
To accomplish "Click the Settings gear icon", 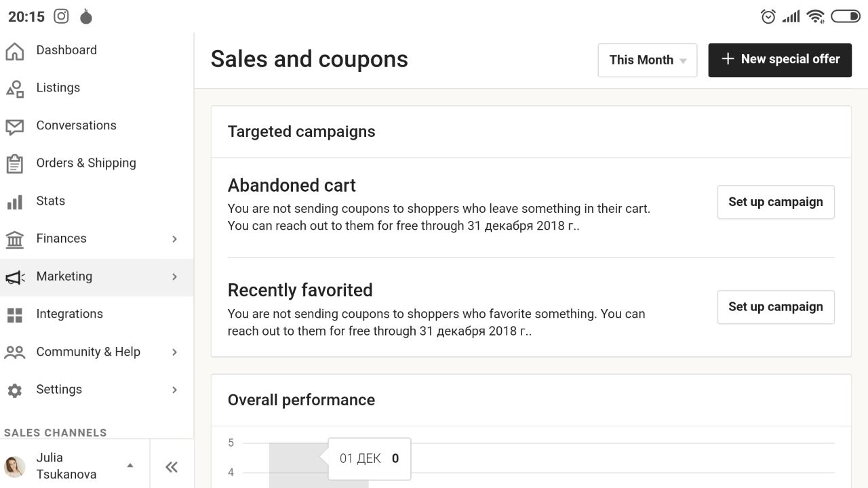I will pos(14,390).
